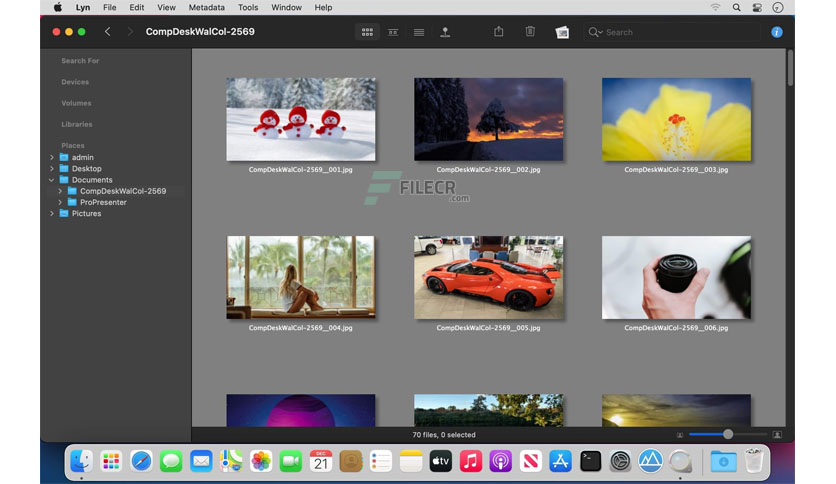Screen dimensions: 836x484
Task: Open Spotlight search in menu bar
Action: 736,7
